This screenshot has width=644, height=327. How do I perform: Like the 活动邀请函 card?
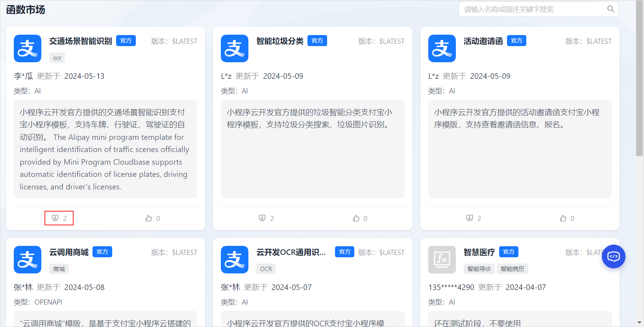coord(563,218)
